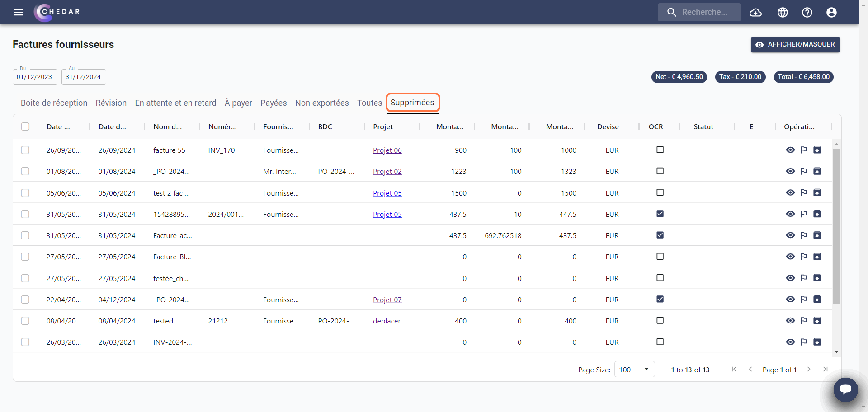Click the Du start date field
The width and height of the screenshot is (868, 412).
tap(35, 77)
